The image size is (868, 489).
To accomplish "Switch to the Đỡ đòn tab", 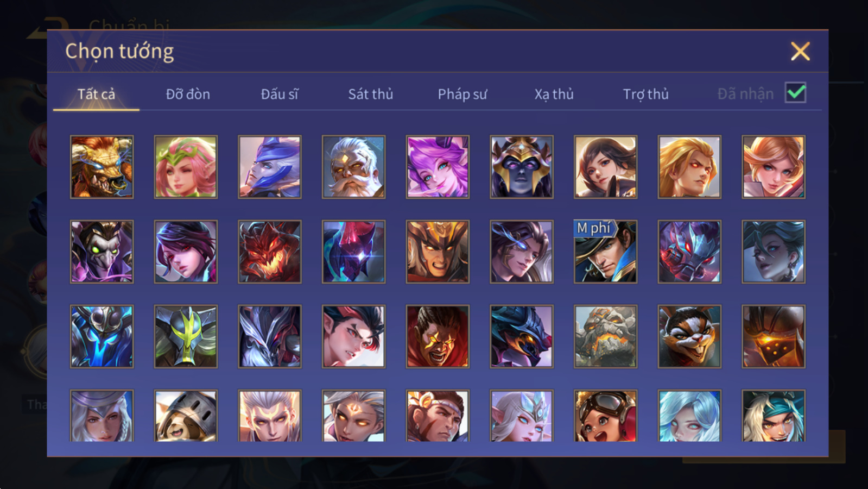I will click(188, 94).
